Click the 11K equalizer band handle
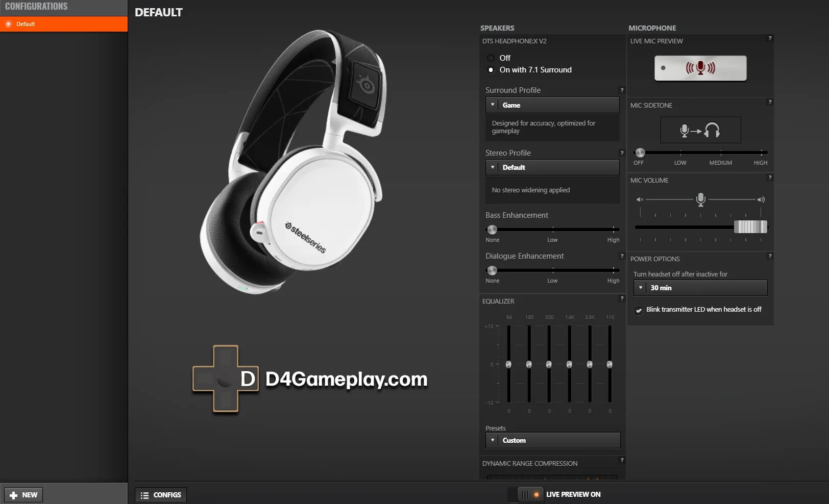This screenshot has height=504, width=829. coord(609,364)
